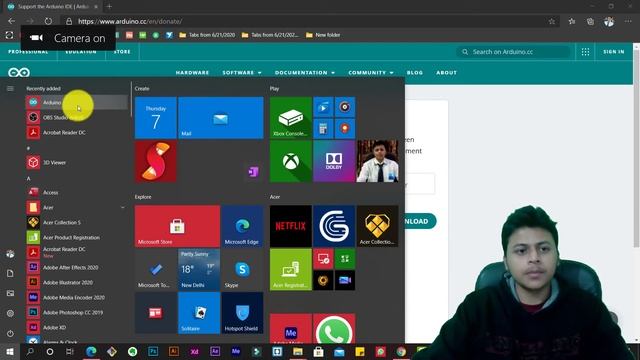Open a new browser tab
This screenshot has height=360, width=640.
109,7
